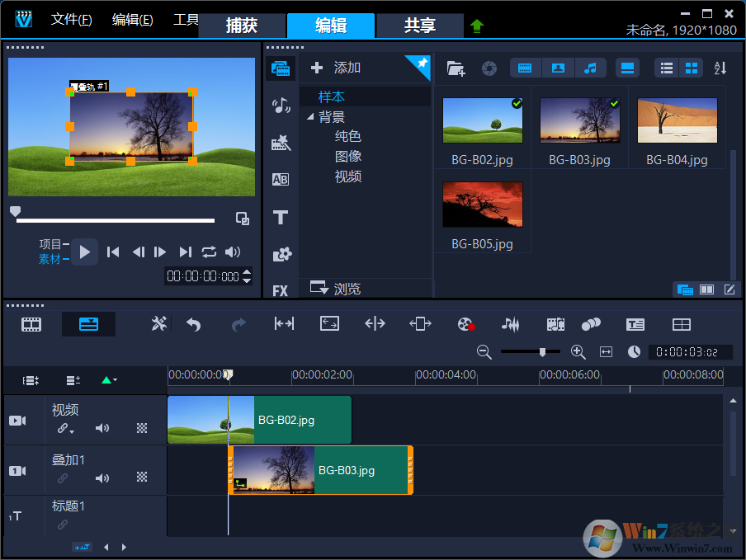Open the sound mixer waveform icon

point(511,325)
